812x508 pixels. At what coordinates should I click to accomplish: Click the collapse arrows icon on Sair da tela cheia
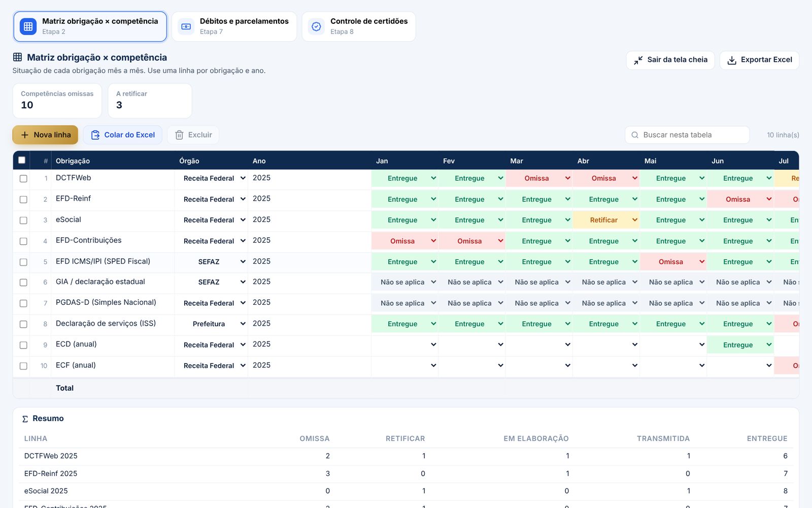pyautogui.click(x=638, y=60)
